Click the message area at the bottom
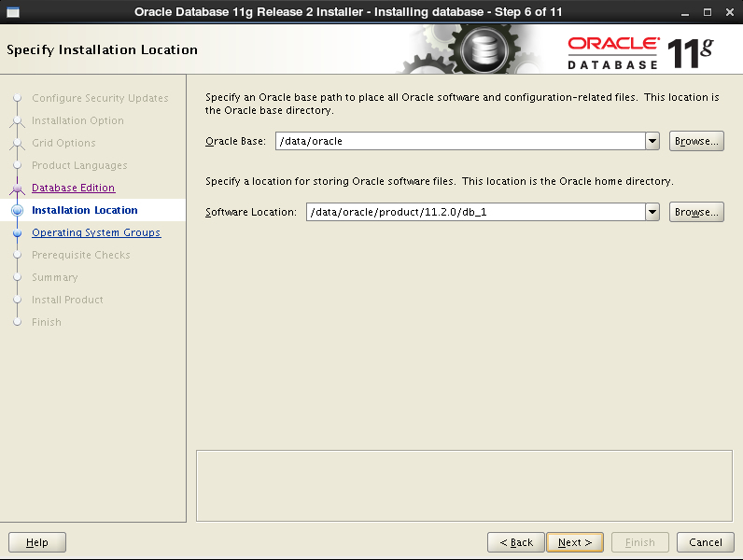 click(x=465, y=486)
